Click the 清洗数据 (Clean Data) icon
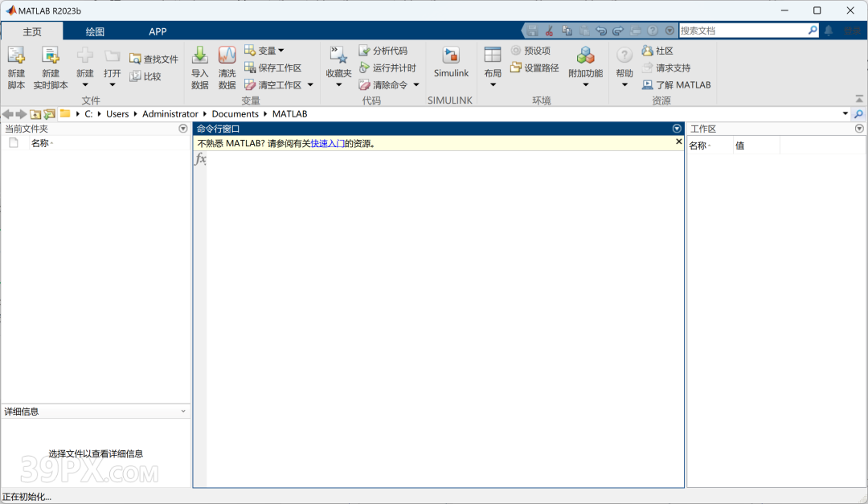868x504 pixels. click(x=227, y=55)
